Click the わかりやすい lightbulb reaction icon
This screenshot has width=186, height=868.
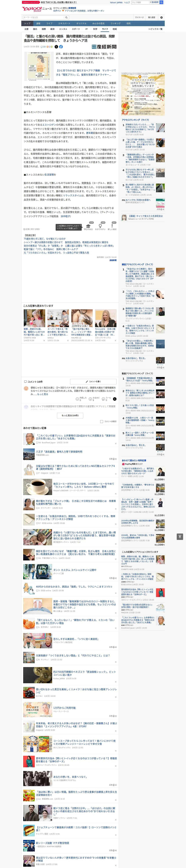coord(100,226)
